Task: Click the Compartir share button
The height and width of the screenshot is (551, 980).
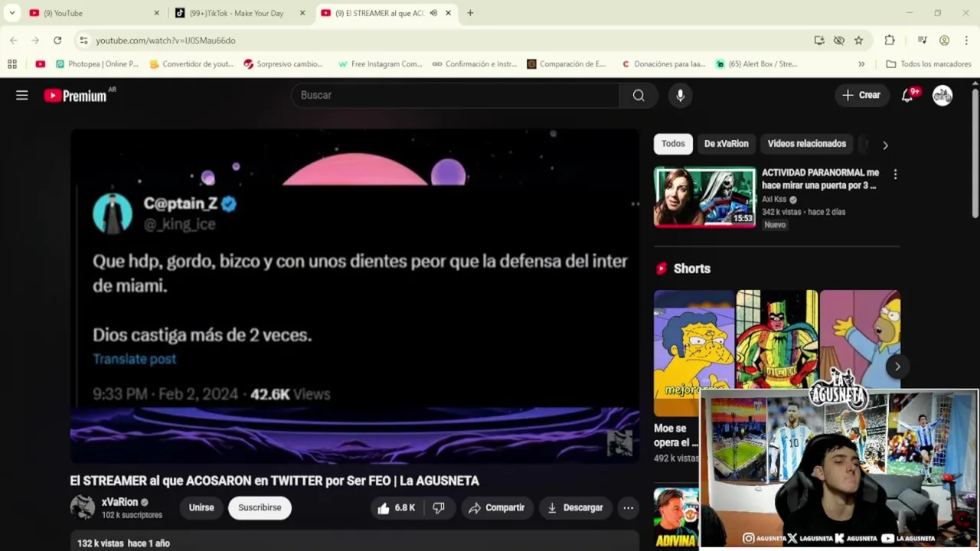Action: pyautogui.click(x=496, y=507)
